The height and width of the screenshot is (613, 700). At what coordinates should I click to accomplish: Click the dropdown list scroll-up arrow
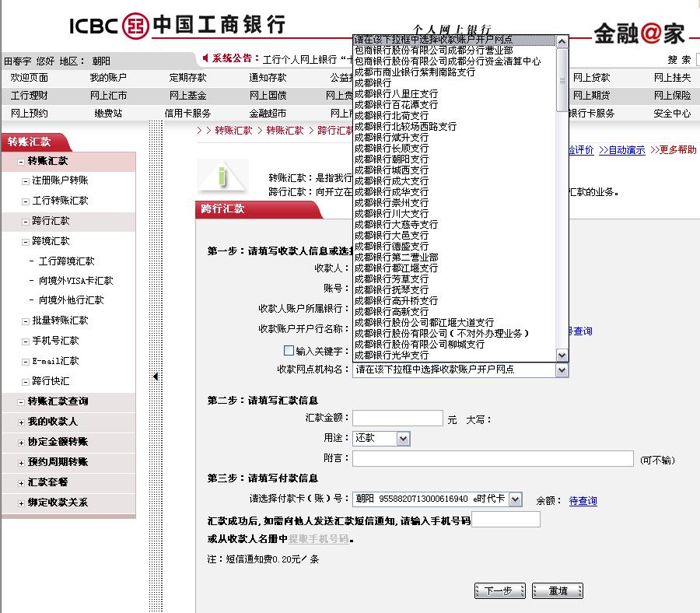click(x=562, y=41)
